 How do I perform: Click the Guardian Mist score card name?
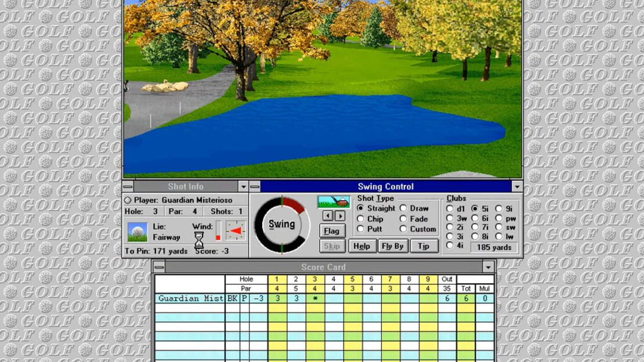pos(191,298)
